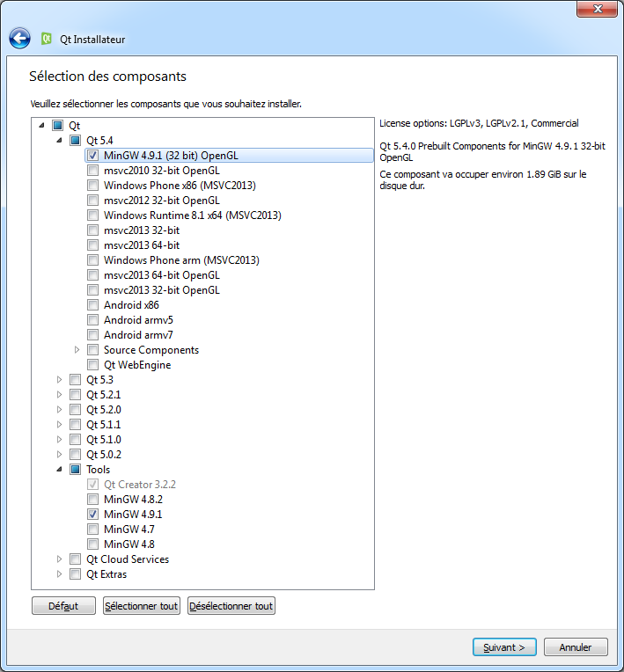Select the Qt 5.3 row label
Viewport: 624px width, 672px height.
click(x=99, y=380)
